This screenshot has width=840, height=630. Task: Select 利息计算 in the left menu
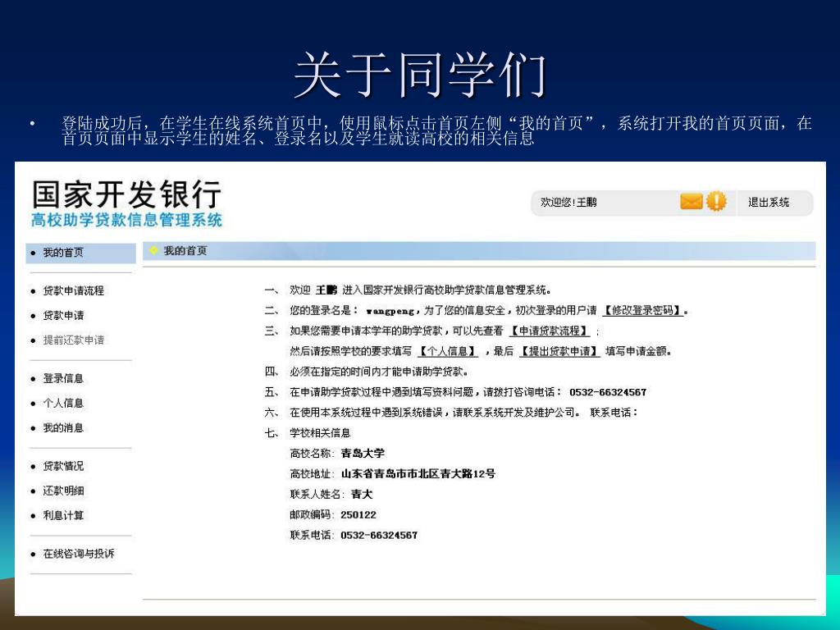coord(63,516)
